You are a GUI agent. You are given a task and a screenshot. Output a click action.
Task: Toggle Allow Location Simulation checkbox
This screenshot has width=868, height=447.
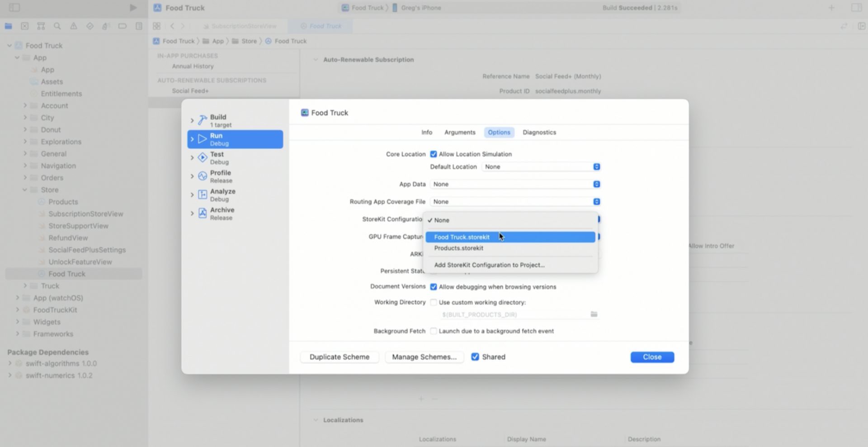pyautogui.click(x=434, y=154)
